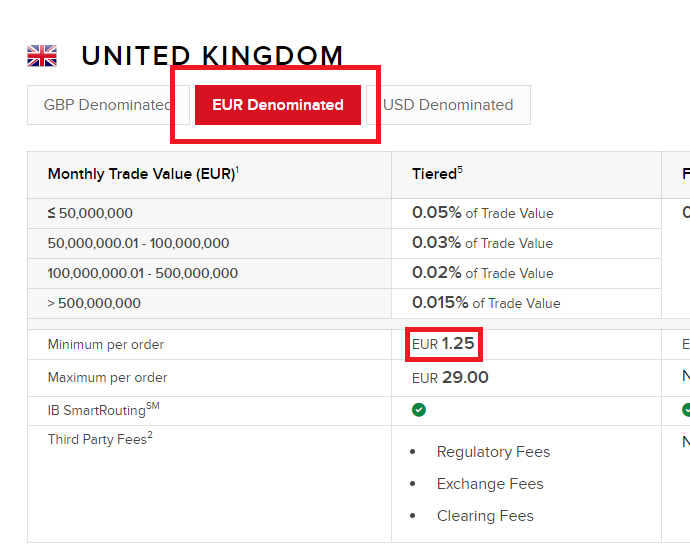Click the IB SmartRouting row label
The height and width of the screenshot is (547, 690).
tap(103, 409)
